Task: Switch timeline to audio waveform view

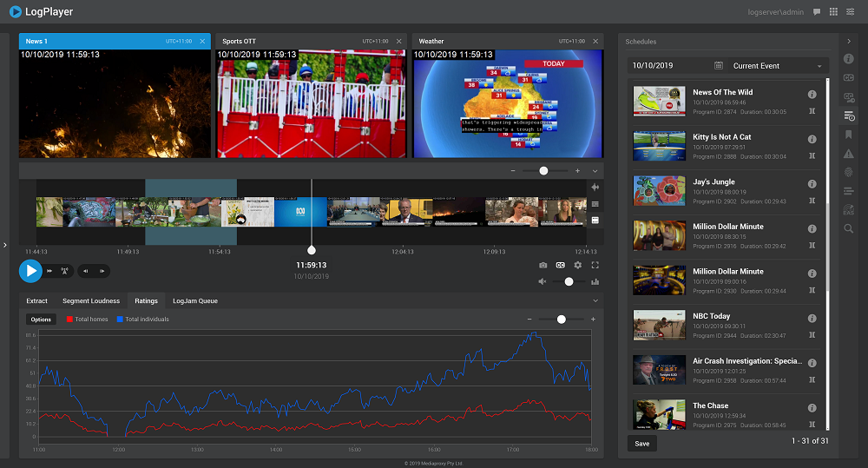Action: click(x=595, y=188)
